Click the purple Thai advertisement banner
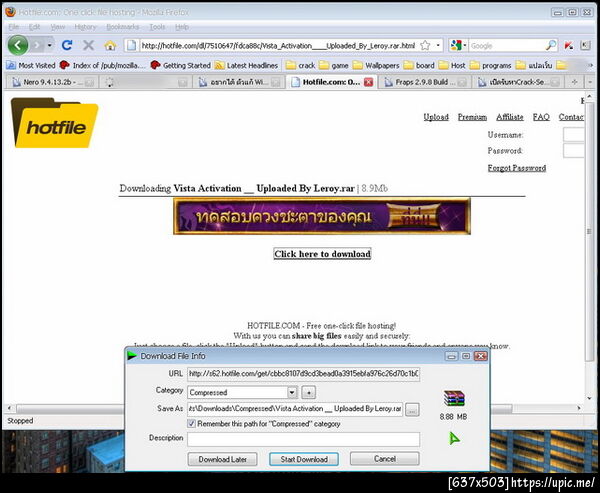Screen dimensions: 600x493 (x=322, y=216)
